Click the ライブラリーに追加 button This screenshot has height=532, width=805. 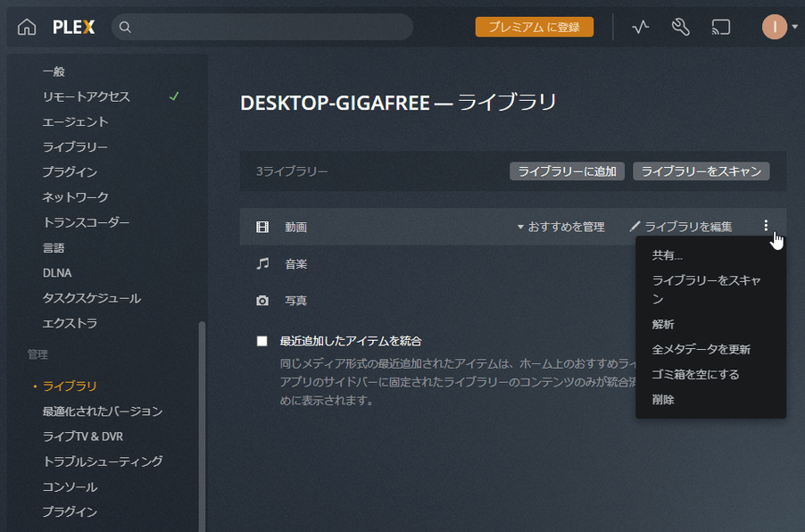click(567, 171)
